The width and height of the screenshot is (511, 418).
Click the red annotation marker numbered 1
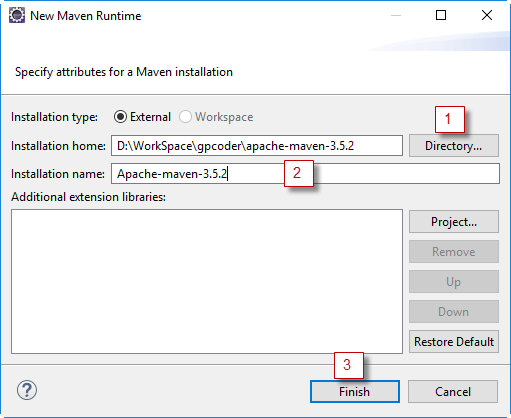[450, 119]
